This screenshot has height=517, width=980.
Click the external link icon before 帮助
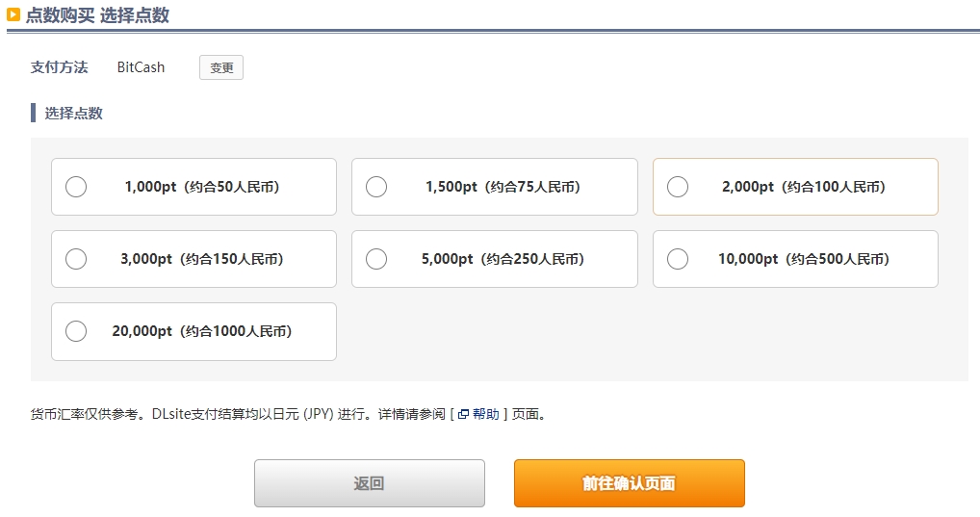[x=463, y=414]
